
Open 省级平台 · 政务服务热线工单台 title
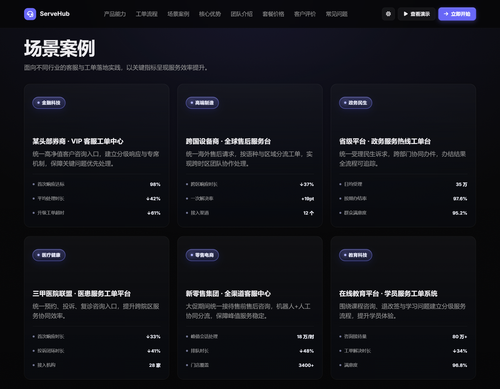[x=385, y=141]
